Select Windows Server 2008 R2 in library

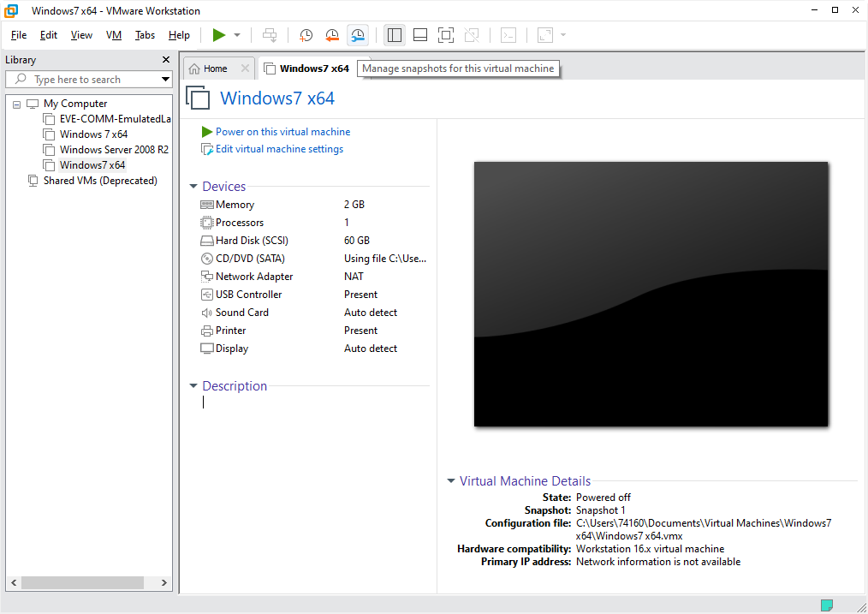(x=114, y=150)
